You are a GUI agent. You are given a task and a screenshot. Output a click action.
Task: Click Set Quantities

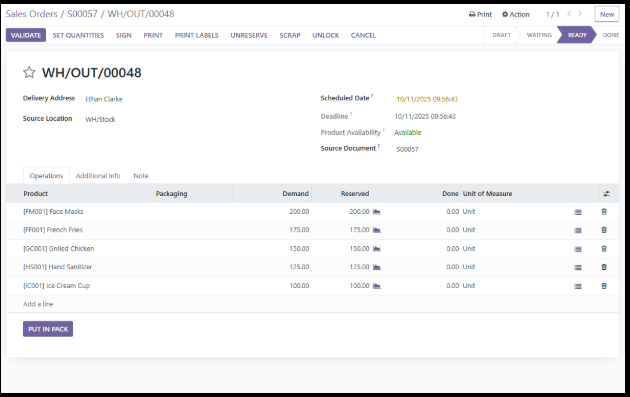(78, 35)
